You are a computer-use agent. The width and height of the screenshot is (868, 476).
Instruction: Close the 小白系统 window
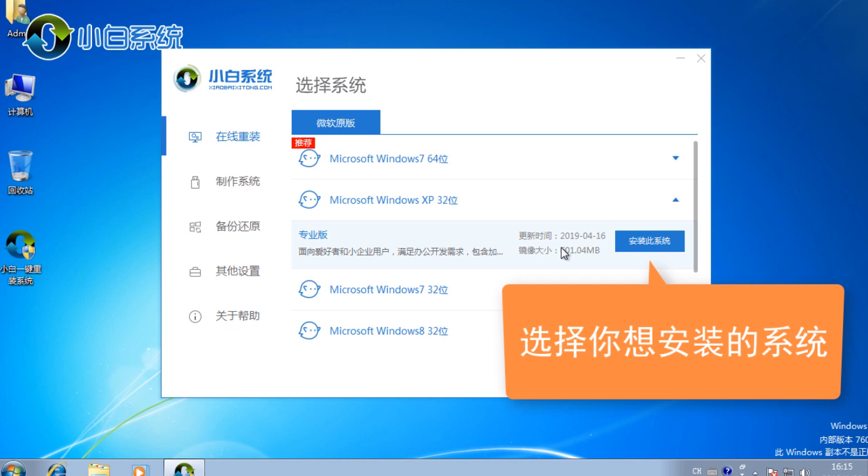point(701,58)
